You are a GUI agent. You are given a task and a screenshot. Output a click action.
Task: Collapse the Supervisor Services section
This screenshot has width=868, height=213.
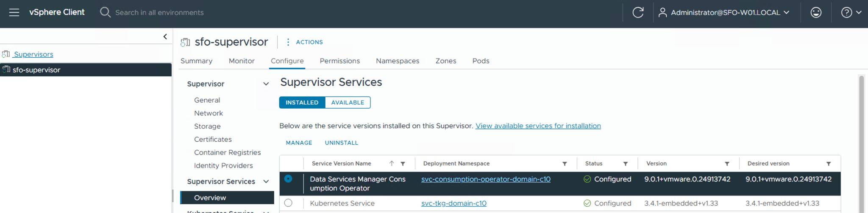pos(266,182)
